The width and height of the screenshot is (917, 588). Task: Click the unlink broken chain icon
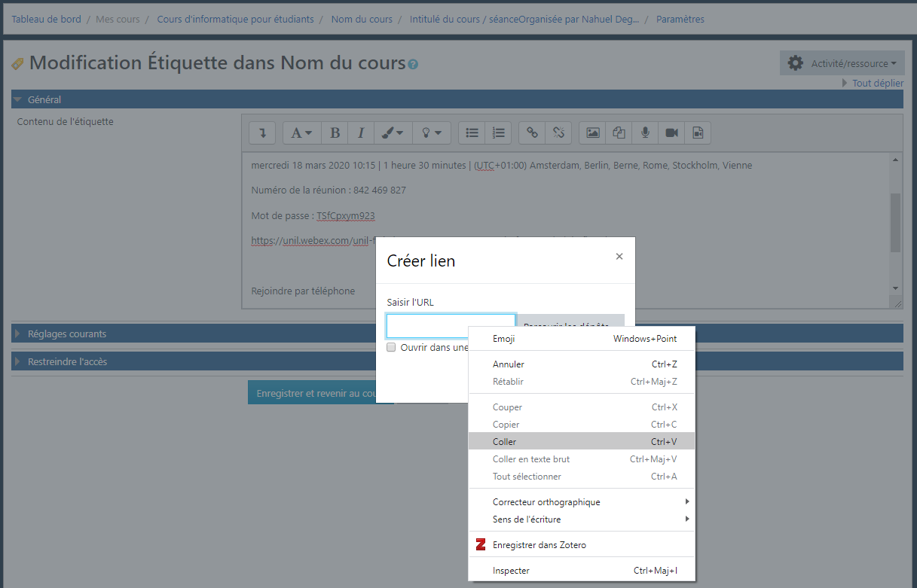tap(558, 133)
